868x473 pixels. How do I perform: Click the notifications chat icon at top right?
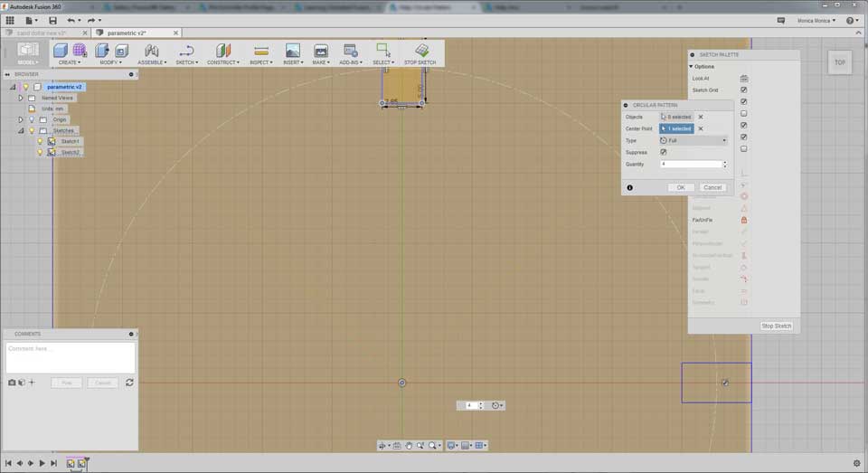[781, 21]
